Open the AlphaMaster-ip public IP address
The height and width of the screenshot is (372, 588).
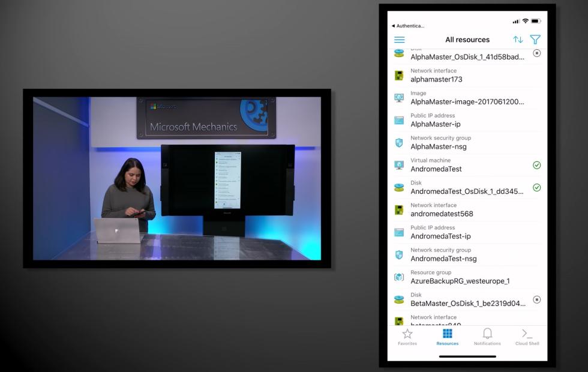coord(436,124)
